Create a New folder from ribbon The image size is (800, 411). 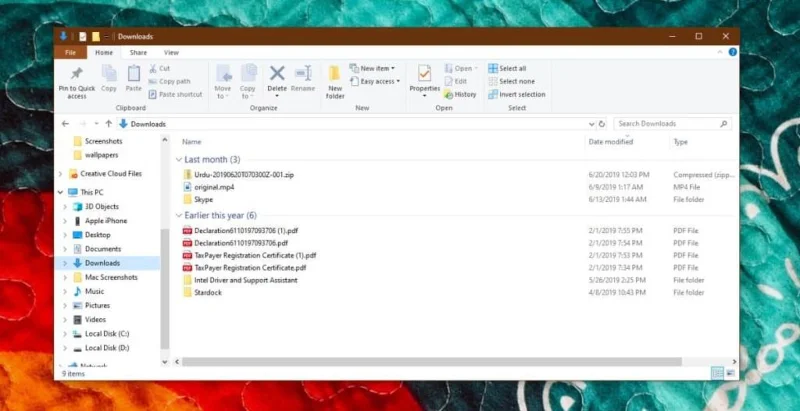(x=335, y=82)
